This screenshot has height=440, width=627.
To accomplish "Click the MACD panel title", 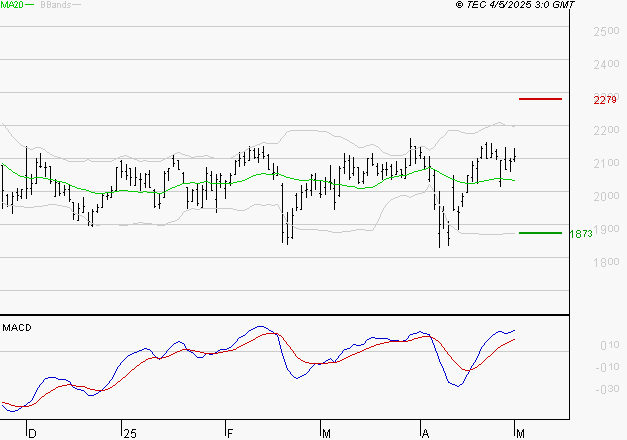I will (17, 328).
